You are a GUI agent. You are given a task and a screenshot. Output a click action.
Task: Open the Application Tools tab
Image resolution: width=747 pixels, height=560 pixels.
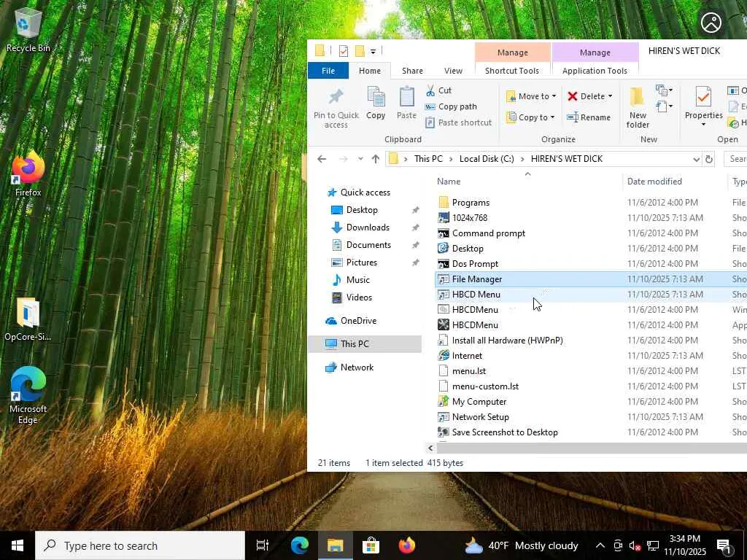(x=595, y=71)
